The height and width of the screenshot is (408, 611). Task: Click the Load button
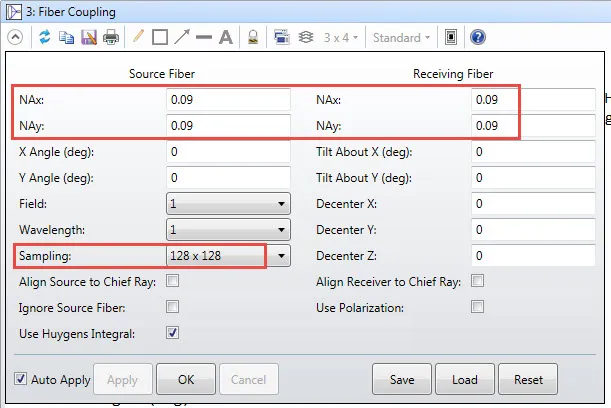tap(464, 380)
